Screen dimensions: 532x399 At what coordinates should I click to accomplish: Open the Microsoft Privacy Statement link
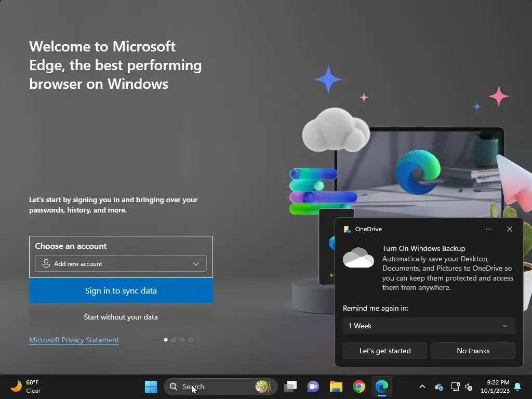pos(74,340)
